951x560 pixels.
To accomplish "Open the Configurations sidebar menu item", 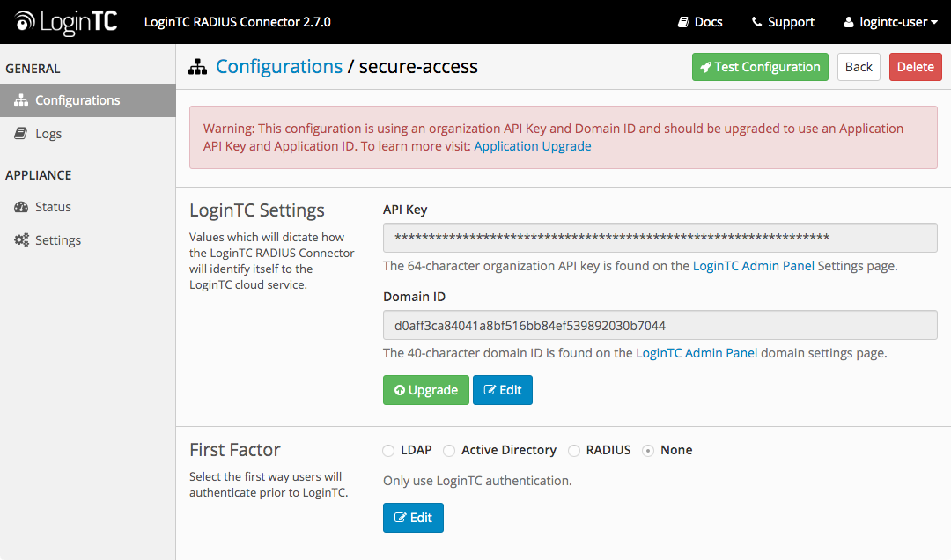I will coord(88,100).
